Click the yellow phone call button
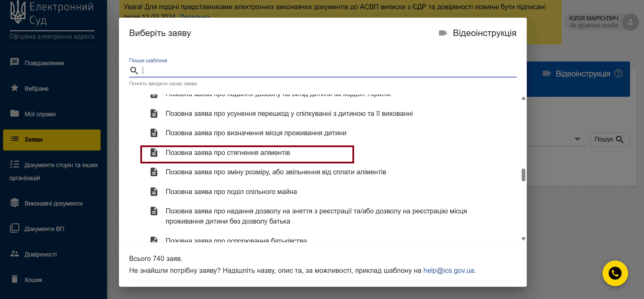The height and width of the screenshot is (299, 644). [615, 273]
